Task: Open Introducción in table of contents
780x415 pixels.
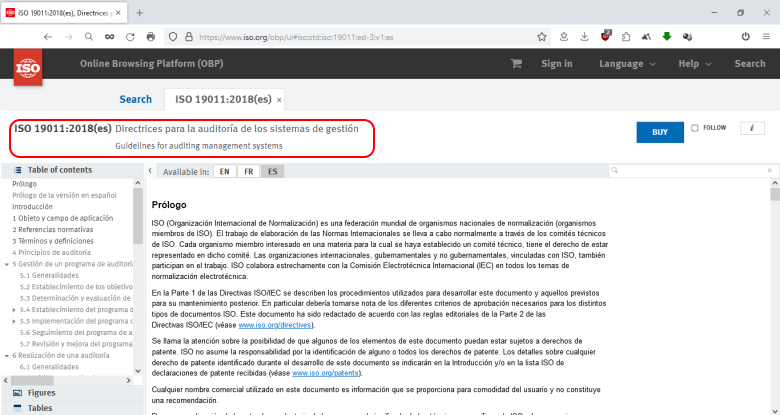Action: pyautogui.click(x=32, y=207)
